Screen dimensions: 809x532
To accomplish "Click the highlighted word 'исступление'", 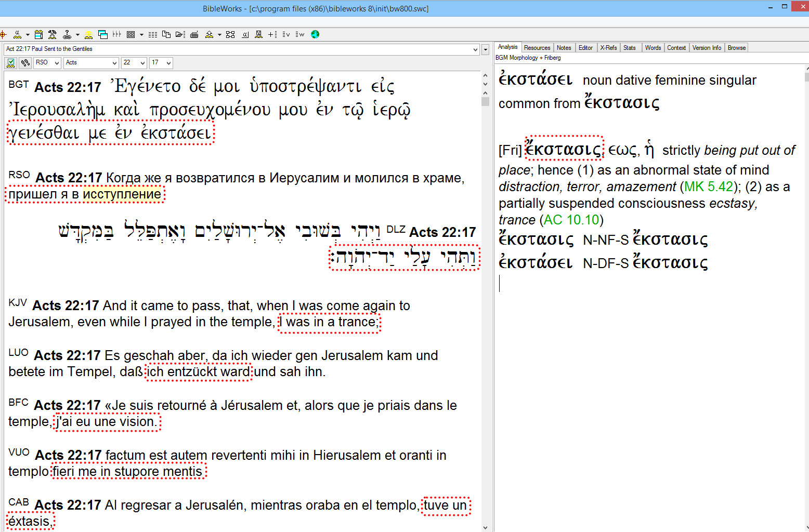I will pos(122,194).
